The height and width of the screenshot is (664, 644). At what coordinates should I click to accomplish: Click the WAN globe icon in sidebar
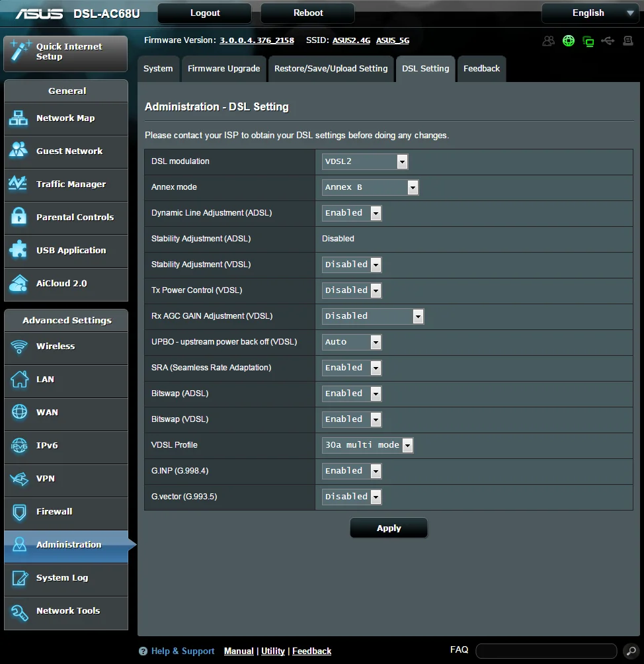[x=19, y=412]
